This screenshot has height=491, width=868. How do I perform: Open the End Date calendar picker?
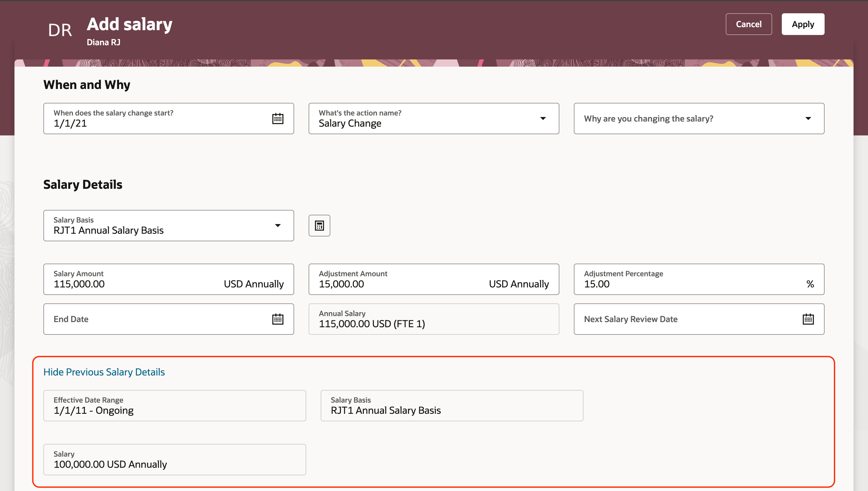coord(277,319)
